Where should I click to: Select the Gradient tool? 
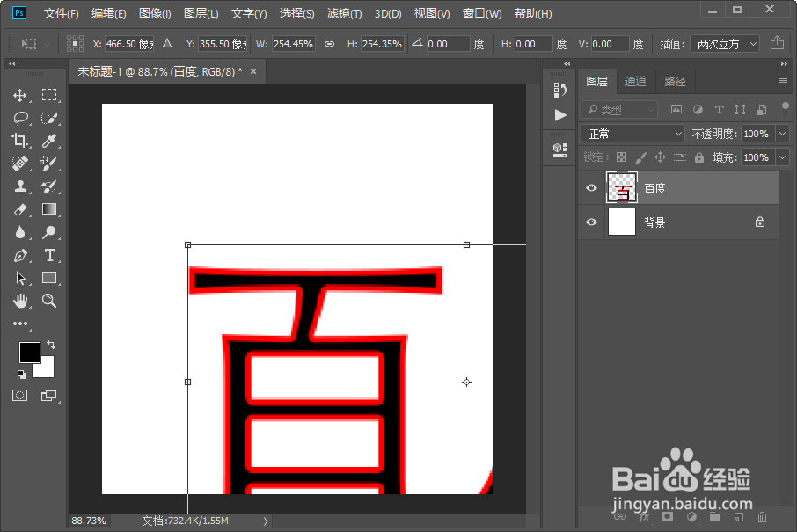49,209
